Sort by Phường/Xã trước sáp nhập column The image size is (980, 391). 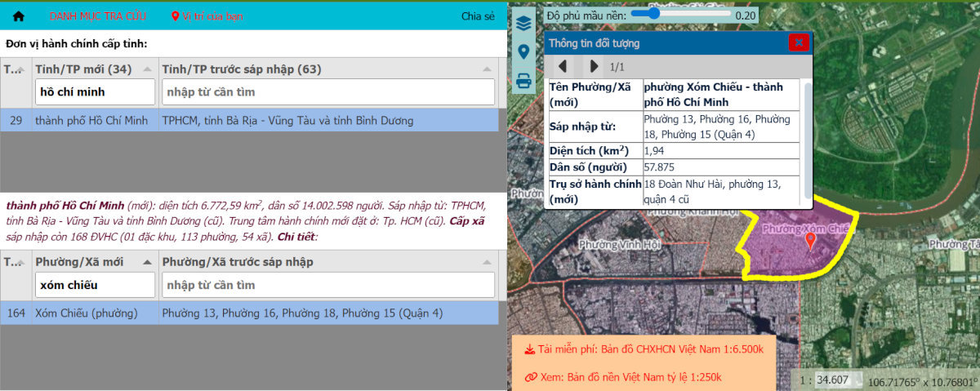(328, 261)
